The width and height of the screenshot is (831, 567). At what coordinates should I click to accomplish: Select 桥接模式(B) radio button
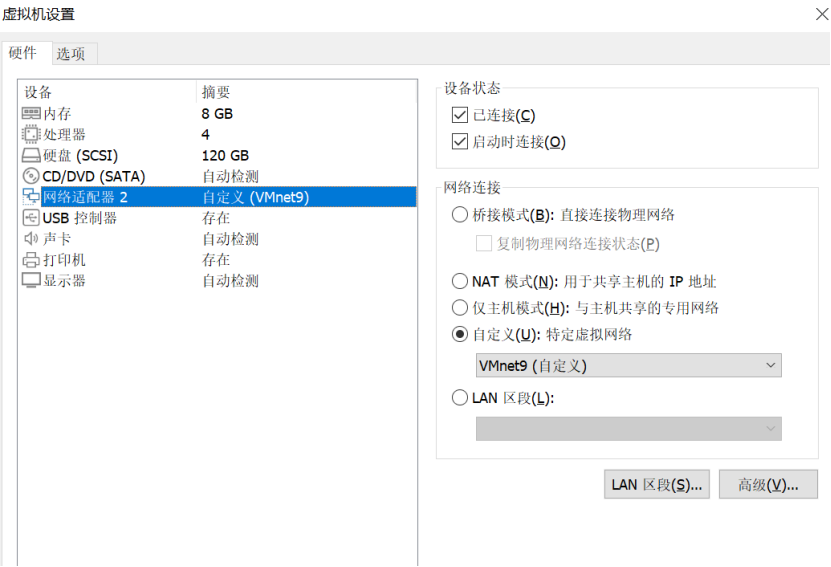[460, 215]
